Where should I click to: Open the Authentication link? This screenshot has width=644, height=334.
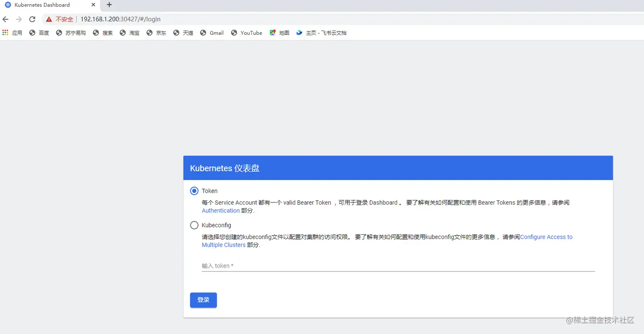(x=221, y=211)
